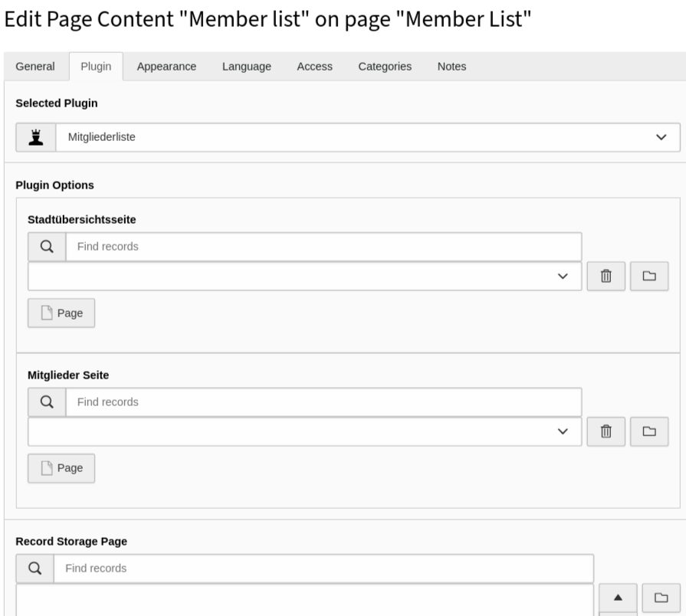
Task: Open the Mitglieder Seite selected records dropdown
Action: click(x=305, y=431)
